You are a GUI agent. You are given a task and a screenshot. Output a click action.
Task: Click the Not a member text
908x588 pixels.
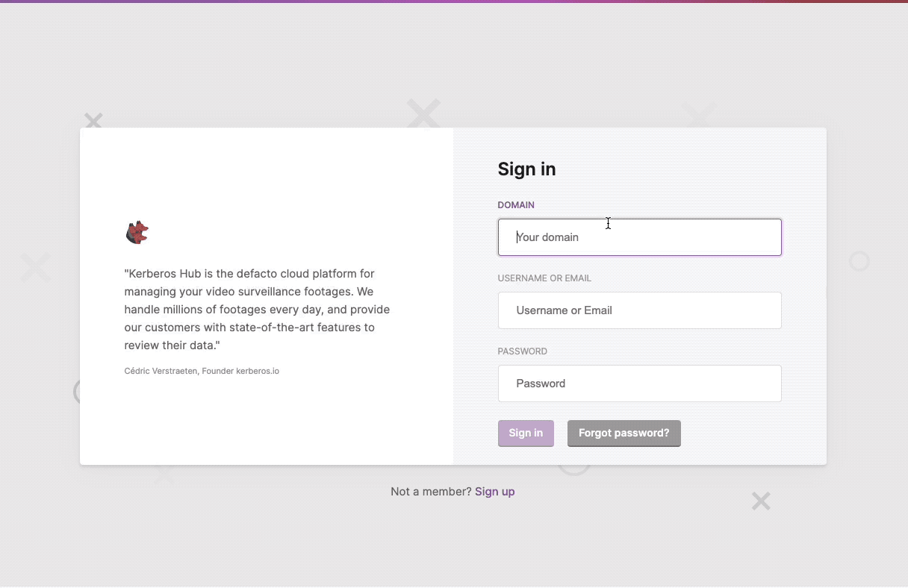[431, 491]
